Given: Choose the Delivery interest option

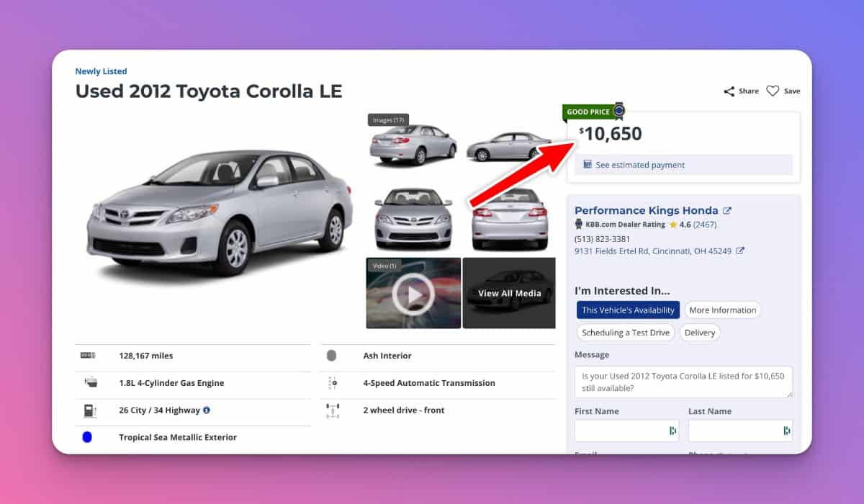Looking at the screenshot, I should [x=700, y=333].
